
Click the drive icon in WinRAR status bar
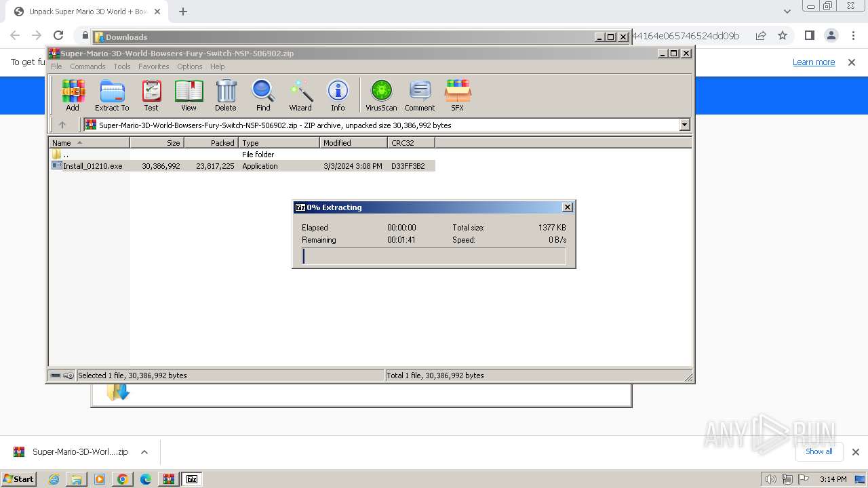56,375
